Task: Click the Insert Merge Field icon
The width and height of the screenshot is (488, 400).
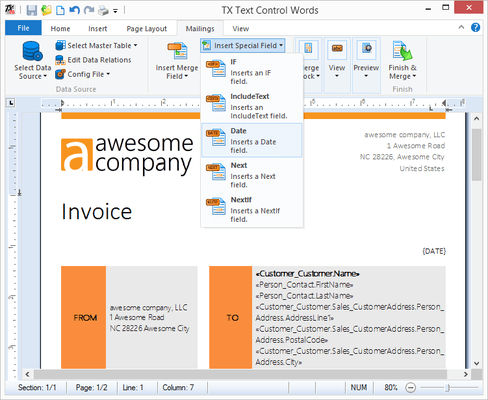Action: click(x=177, y=51)
